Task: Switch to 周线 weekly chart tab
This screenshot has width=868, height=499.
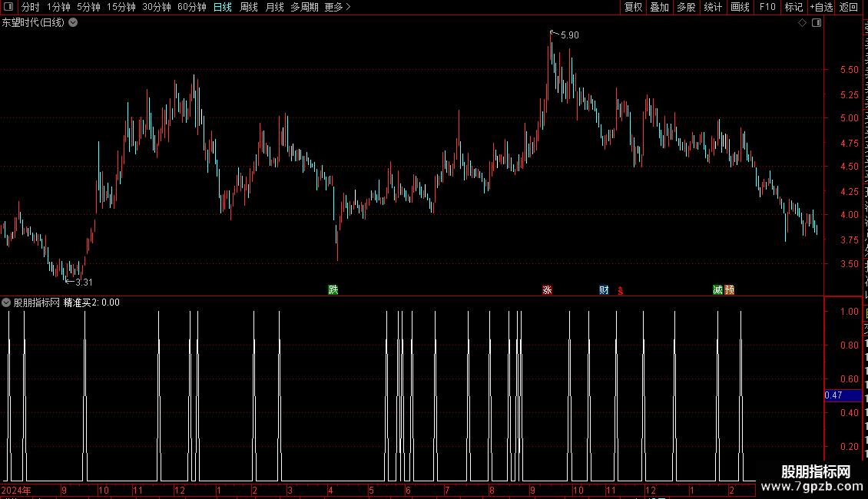Action: [249, 7]
